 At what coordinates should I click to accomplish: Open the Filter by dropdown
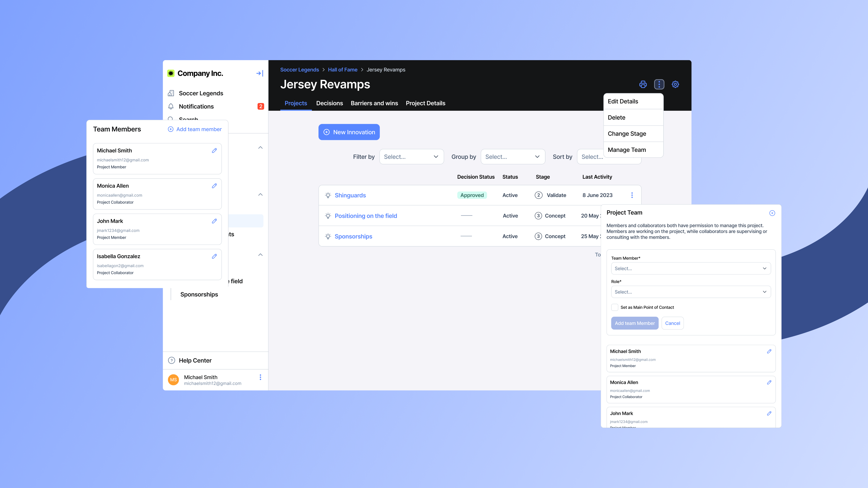(x=411, y=157)
